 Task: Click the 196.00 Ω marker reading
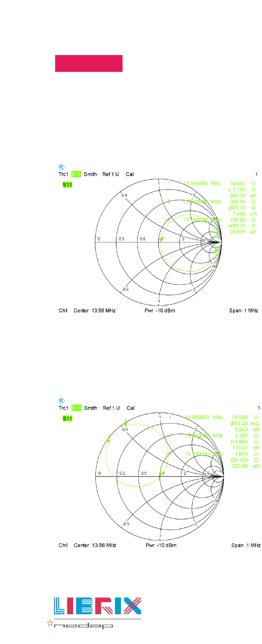point(242,220)
